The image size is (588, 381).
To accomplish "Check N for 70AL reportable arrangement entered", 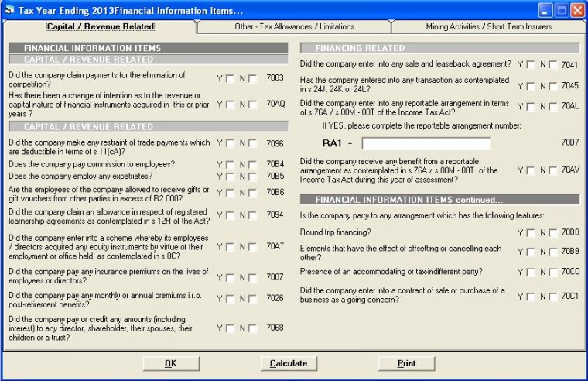I will coord(553,107).
